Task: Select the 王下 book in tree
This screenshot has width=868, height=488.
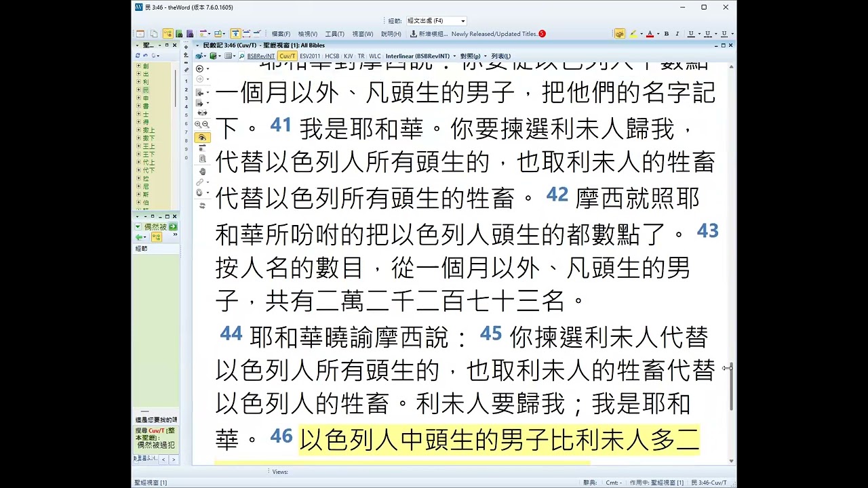Action: click(149, 155)
